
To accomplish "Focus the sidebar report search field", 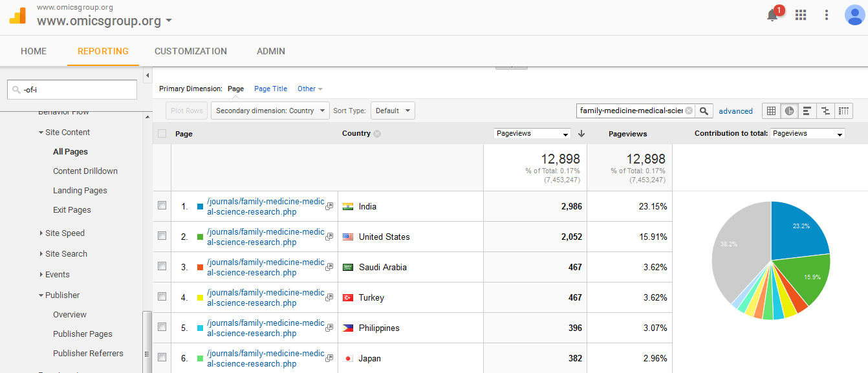I will 72,90.
